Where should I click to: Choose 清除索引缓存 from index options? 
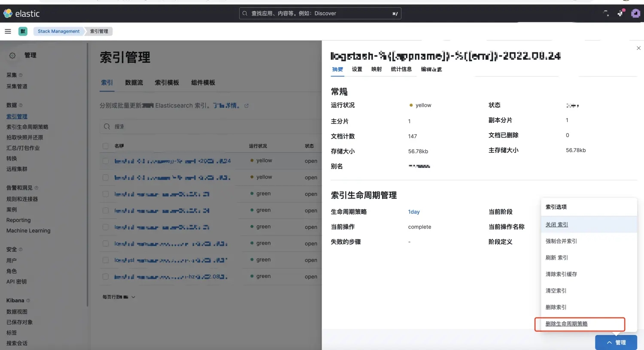click(589, 274)
